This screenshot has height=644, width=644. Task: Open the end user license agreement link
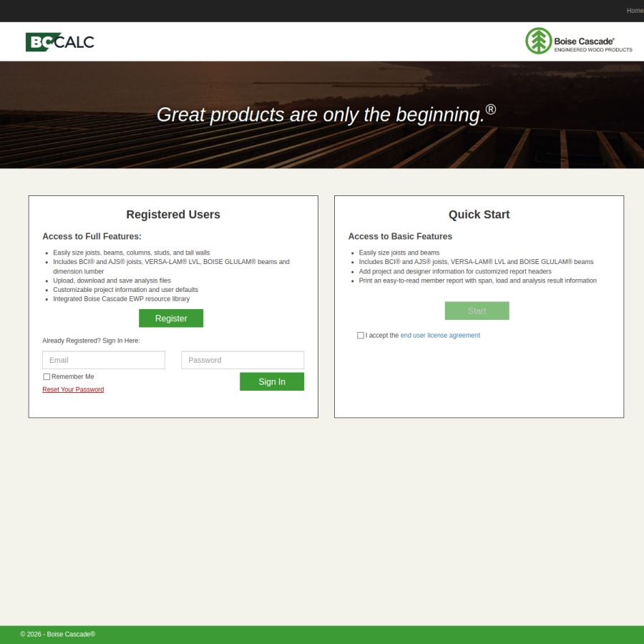point(440,336)
